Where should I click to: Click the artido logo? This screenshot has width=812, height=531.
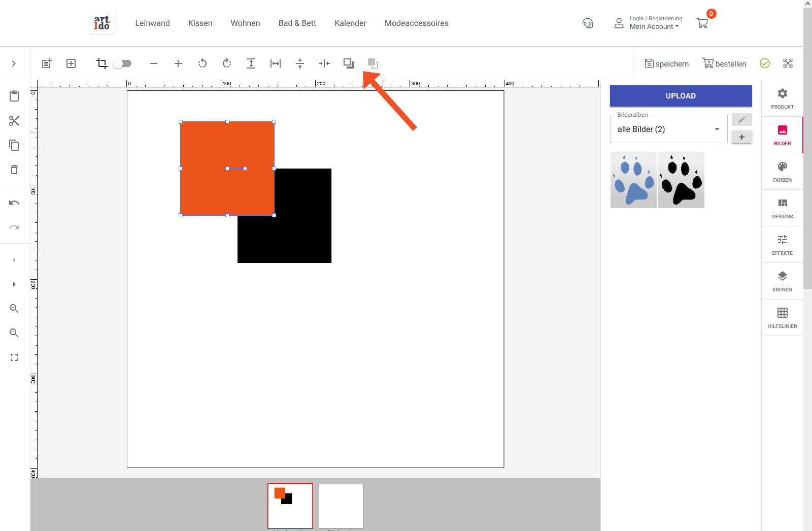(102, 23)
